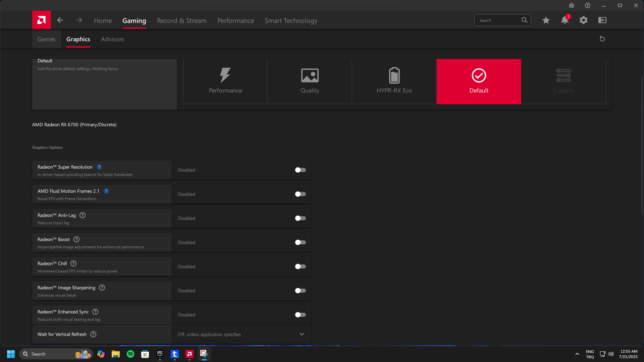Open AMD Software from the taskbar
This screenshot has height=362, width=644.
(x=190, y=354)
